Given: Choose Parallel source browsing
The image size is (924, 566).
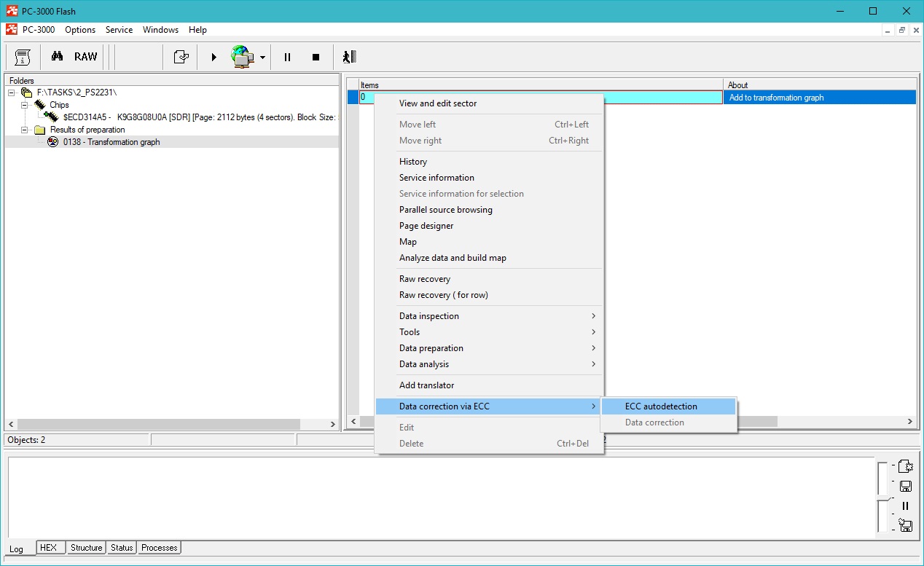Looking at the screenshot, I should click(489, 210).
